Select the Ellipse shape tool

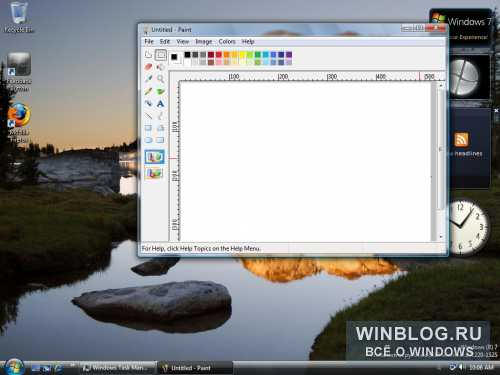pos(149,140)
